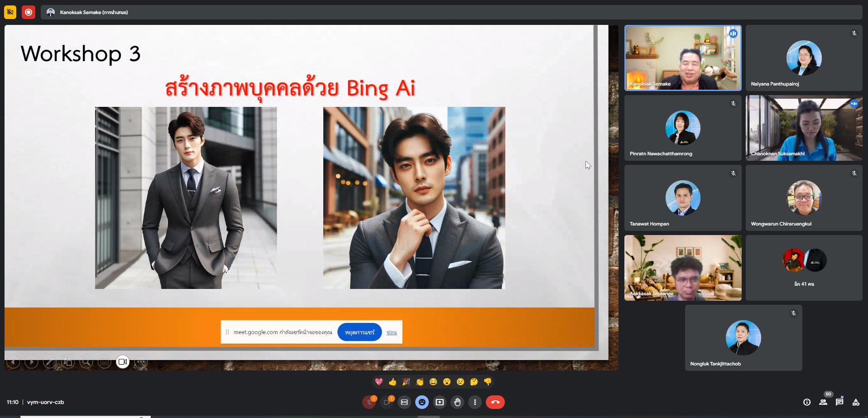The height and width of the screenshot is (418, 868).
Task: Send the thumbs down reaction
Action: coord(488,382)
